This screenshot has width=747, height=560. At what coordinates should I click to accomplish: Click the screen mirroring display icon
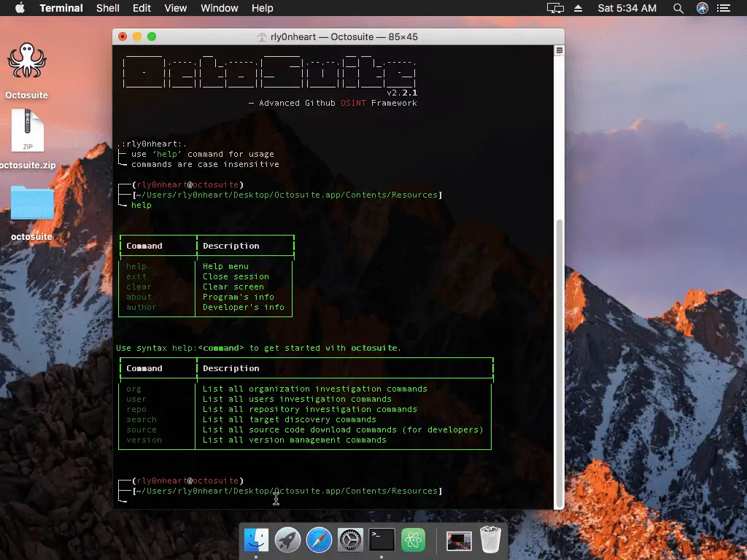point(555,8)
